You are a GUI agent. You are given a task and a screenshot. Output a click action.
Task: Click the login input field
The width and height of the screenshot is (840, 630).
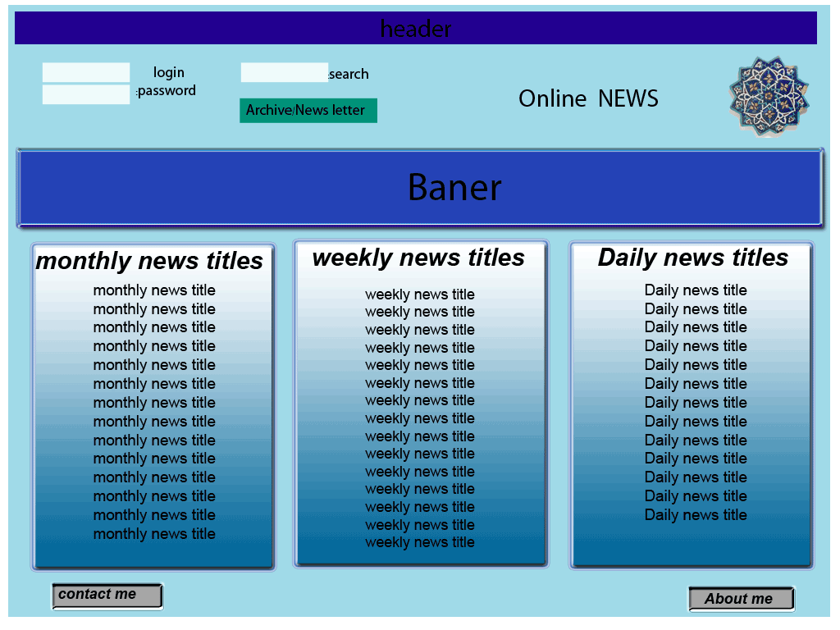pos(86,72)
